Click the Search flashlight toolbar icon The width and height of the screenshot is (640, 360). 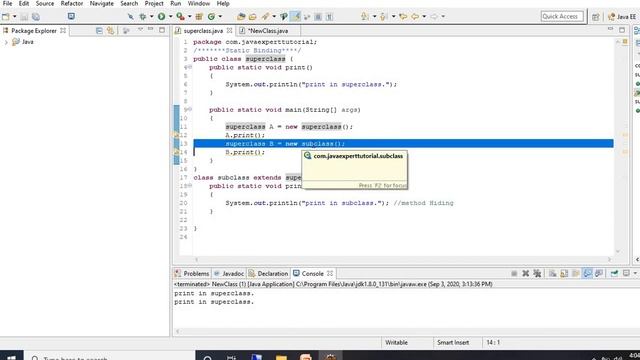pyautogui.click(x=266, y=17)
